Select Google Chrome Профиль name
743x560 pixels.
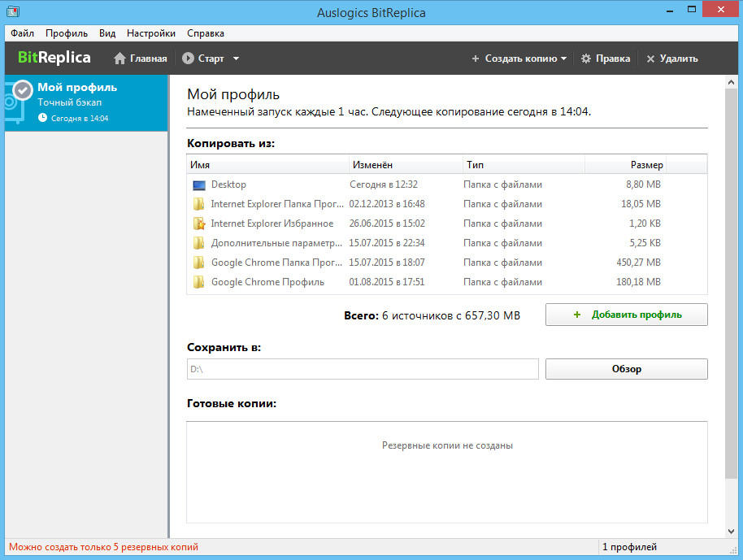pos(267,282)
